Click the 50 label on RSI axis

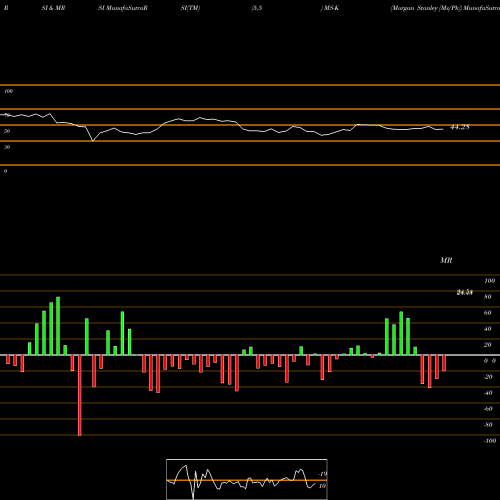coord(7,131)
